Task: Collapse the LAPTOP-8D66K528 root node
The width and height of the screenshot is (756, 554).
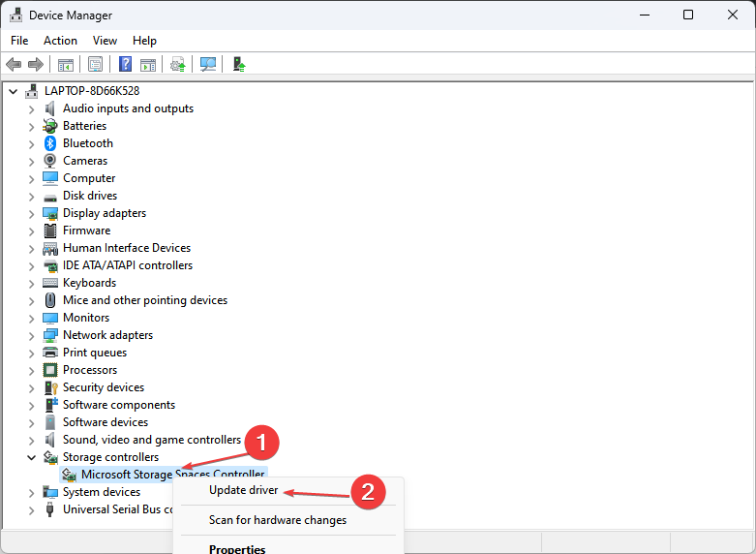Action: 14,91
